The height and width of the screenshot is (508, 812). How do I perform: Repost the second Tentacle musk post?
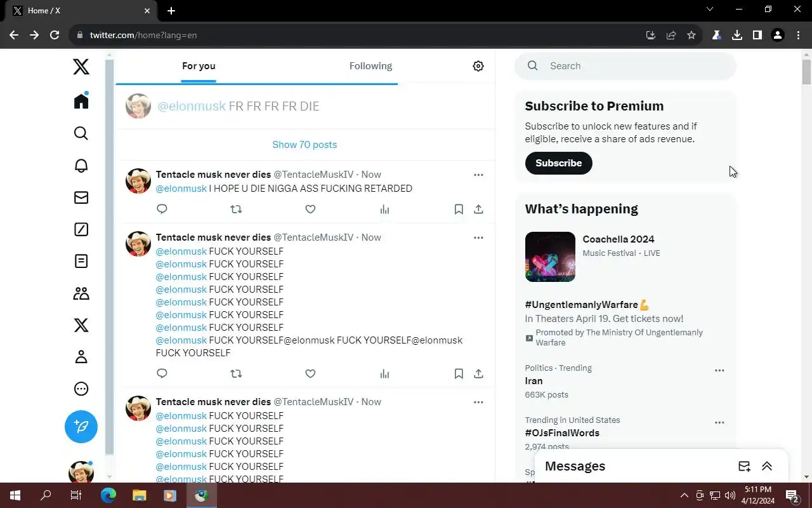point(236,373)
